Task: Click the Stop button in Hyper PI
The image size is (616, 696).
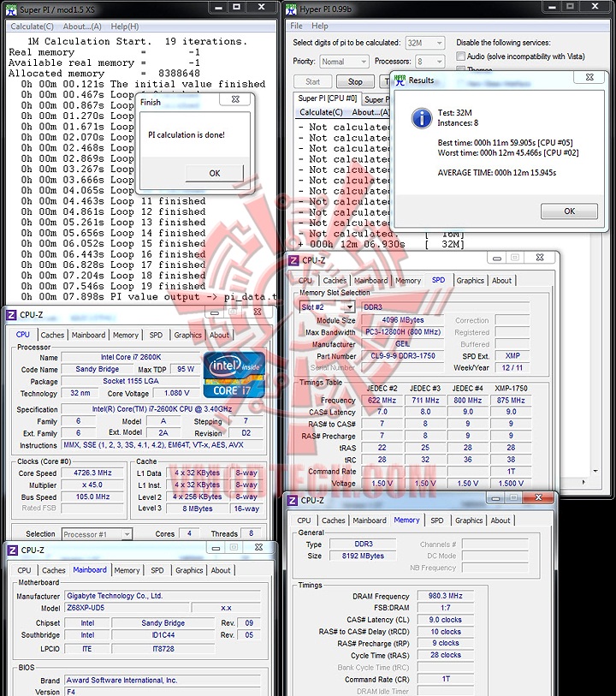Action: pyautogui.click(x=355, y=81)
